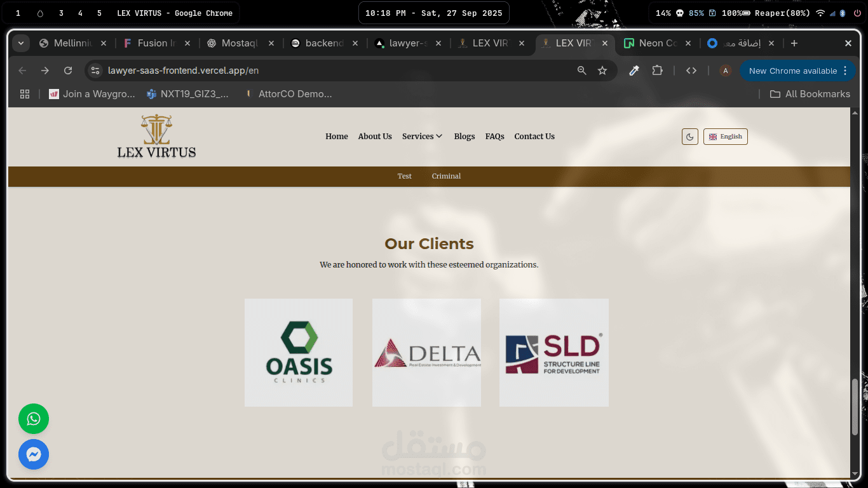Click the Test link in brown bar
The height and width of the screenshot is (488, 868).
(405, 176)
